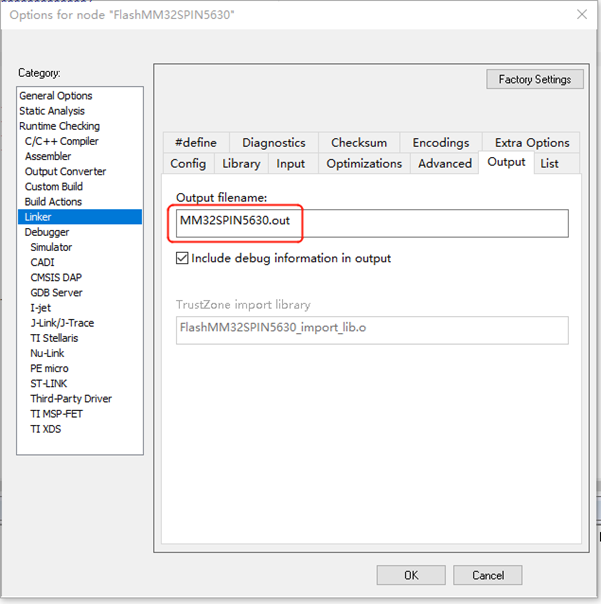601x604 pixels.
Task: Close the Options dialog window
Action: tap(581, 15)
